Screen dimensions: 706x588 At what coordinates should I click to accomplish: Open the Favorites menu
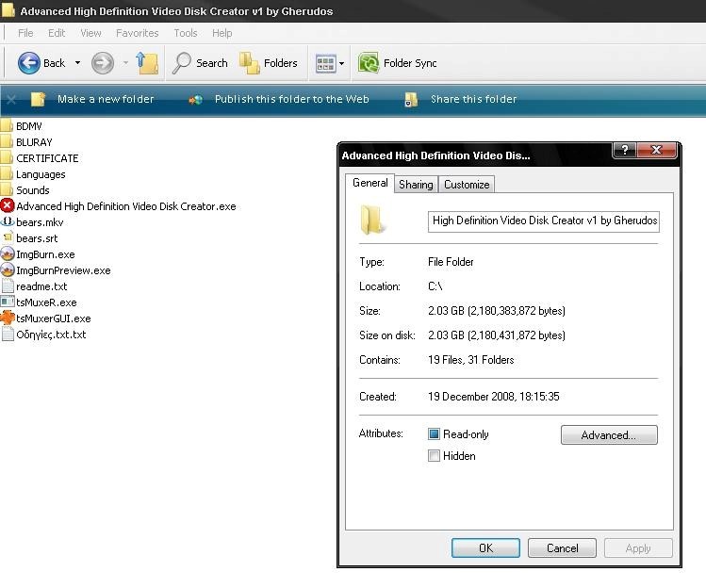[138, 33]
